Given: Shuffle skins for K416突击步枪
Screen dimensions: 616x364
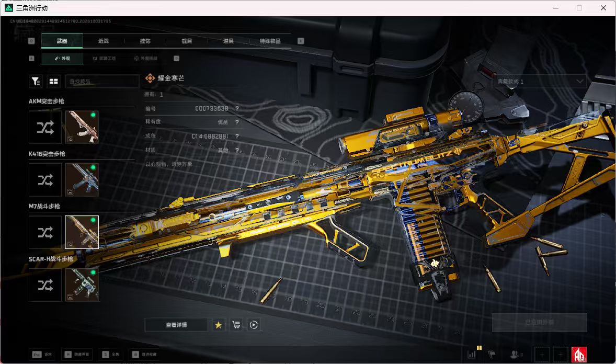Looking at the screenshot, I should click(45, 179).
